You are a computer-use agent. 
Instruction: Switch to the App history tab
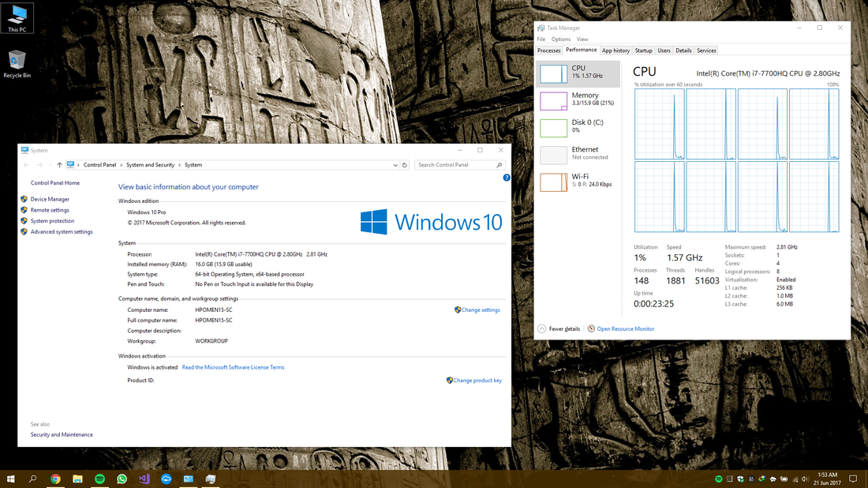point(615,51)
